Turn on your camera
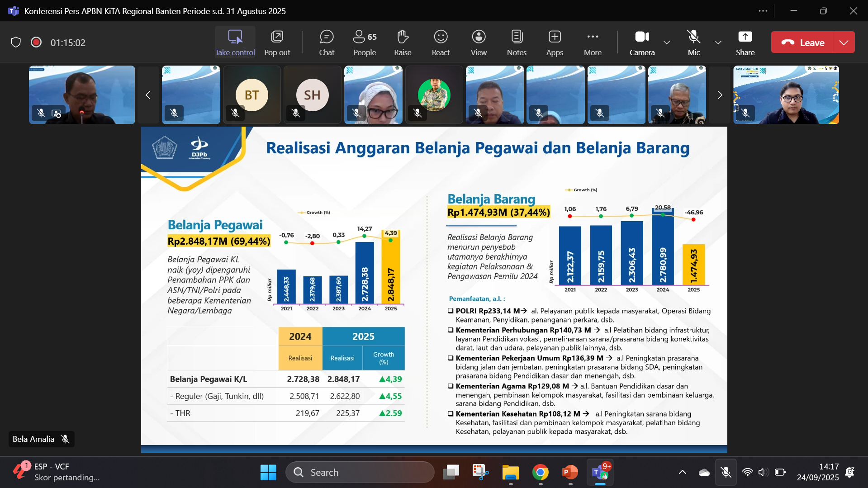Screen dimensions: 868x488 point(642,42)
